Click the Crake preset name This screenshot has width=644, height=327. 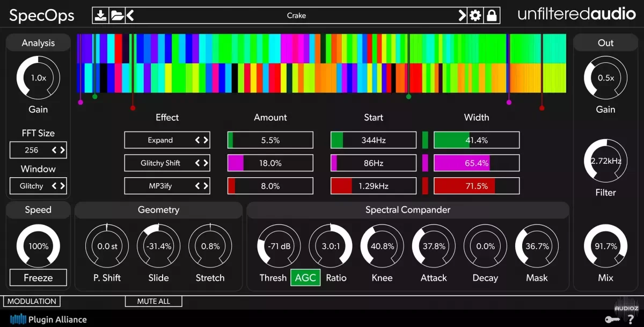tap(296, 16)
